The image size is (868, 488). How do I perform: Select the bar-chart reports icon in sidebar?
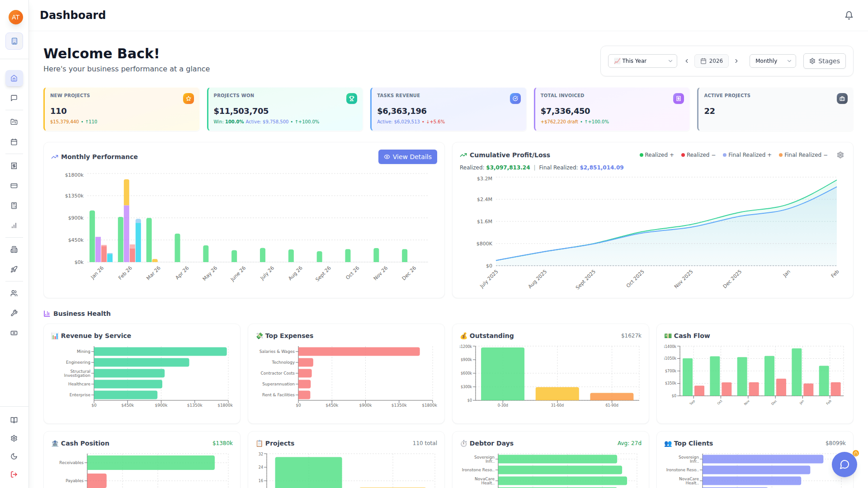[14, 225]
